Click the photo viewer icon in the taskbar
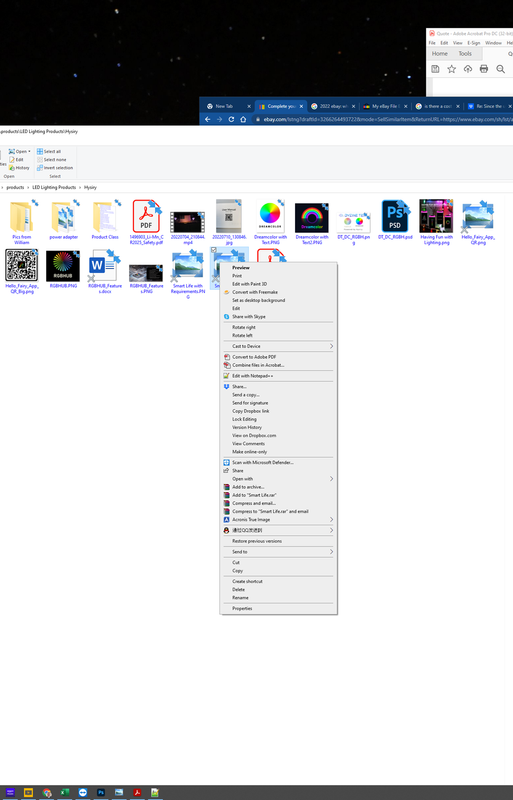513x800 pixels. 119,792
